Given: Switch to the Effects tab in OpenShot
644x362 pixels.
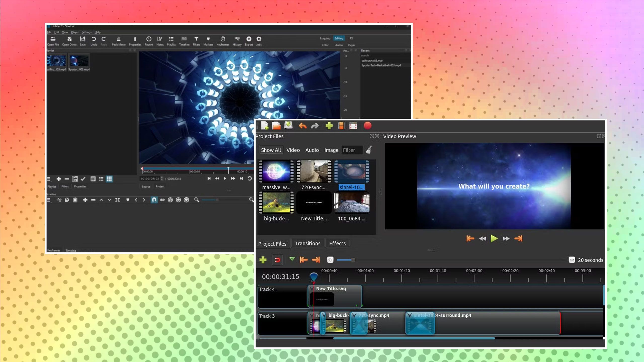Looking at the screenshot, I should [x=337, y=243].
